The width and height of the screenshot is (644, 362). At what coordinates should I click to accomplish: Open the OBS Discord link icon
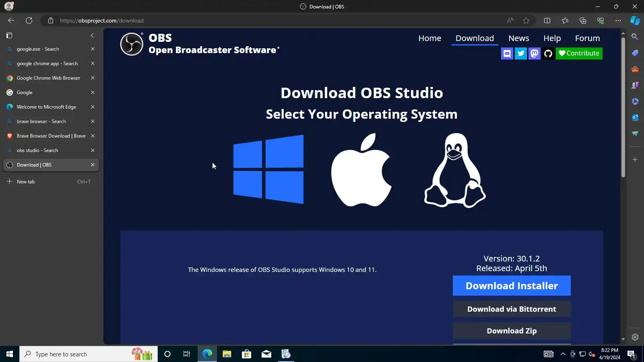[x=507, y=53]
